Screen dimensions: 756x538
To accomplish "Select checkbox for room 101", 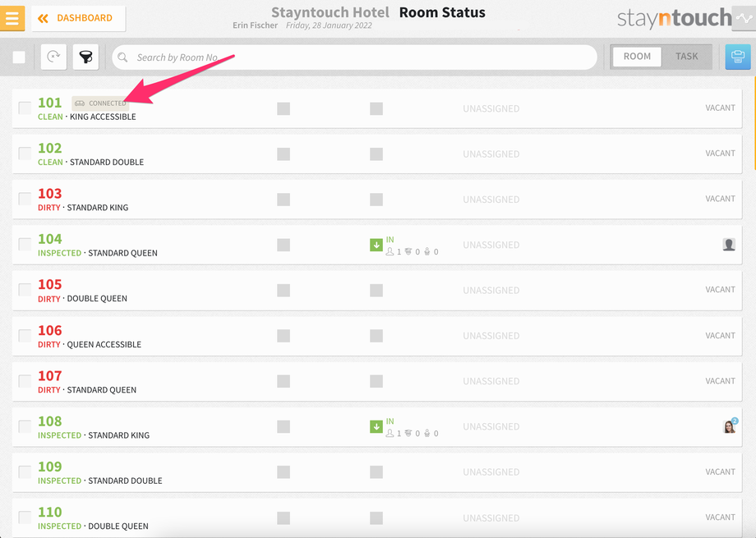I will pyautogui.click(x=25, y=108).
